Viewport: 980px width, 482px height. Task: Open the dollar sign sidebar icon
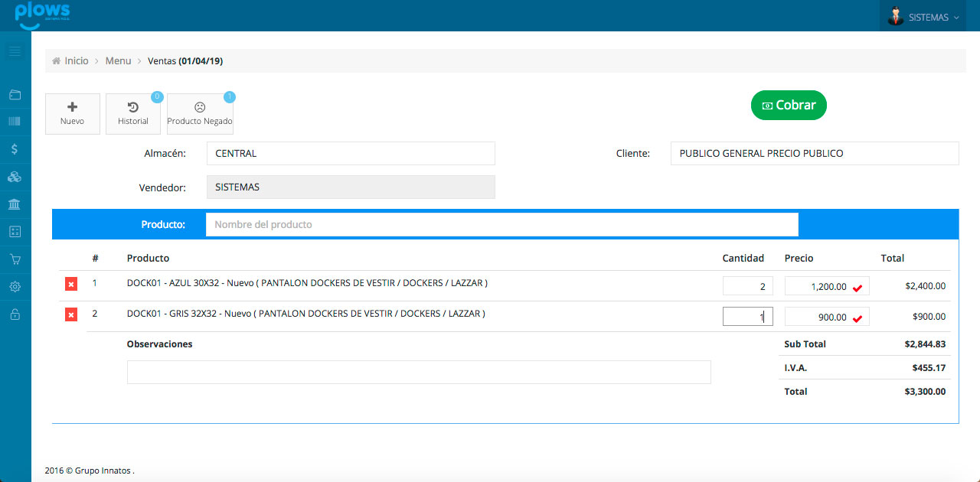click(15, 149)
